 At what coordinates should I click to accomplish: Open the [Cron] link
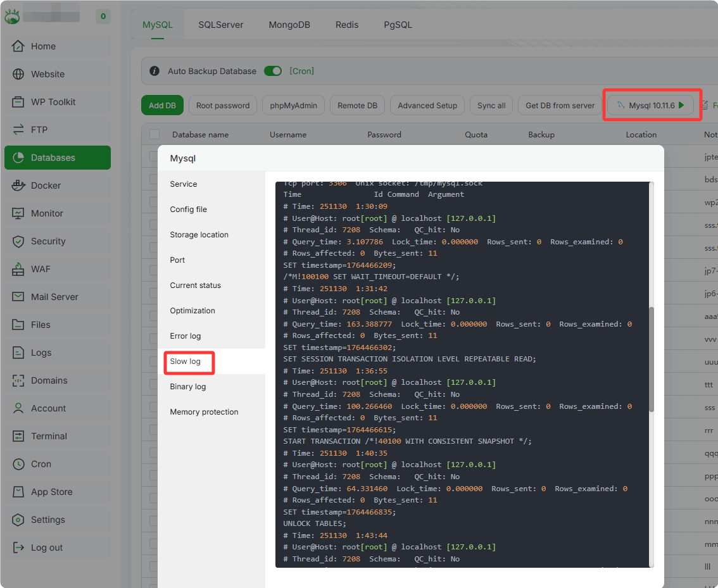click(301, 71)
